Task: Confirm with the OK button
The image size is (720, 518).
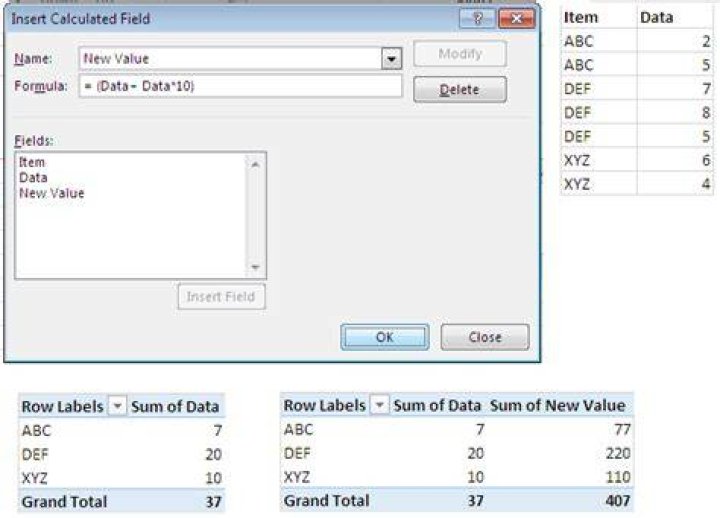Action: pos(385,337)
